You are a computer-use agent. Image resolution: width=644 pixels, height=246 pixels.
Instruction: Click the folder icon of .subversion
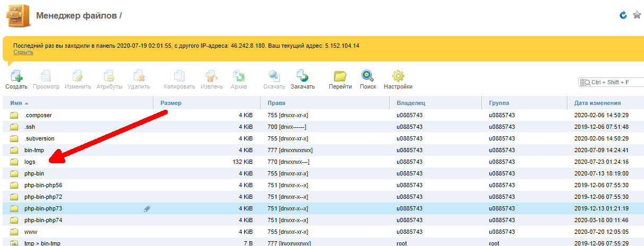click(14, 138)
